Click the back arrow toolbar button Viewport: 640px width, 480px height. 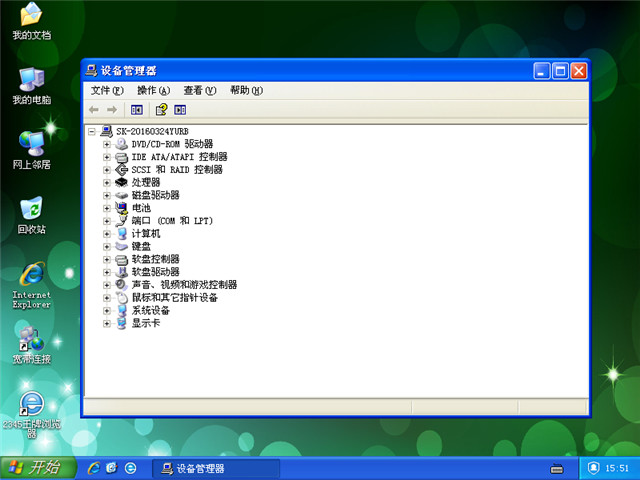click(94, 110)
